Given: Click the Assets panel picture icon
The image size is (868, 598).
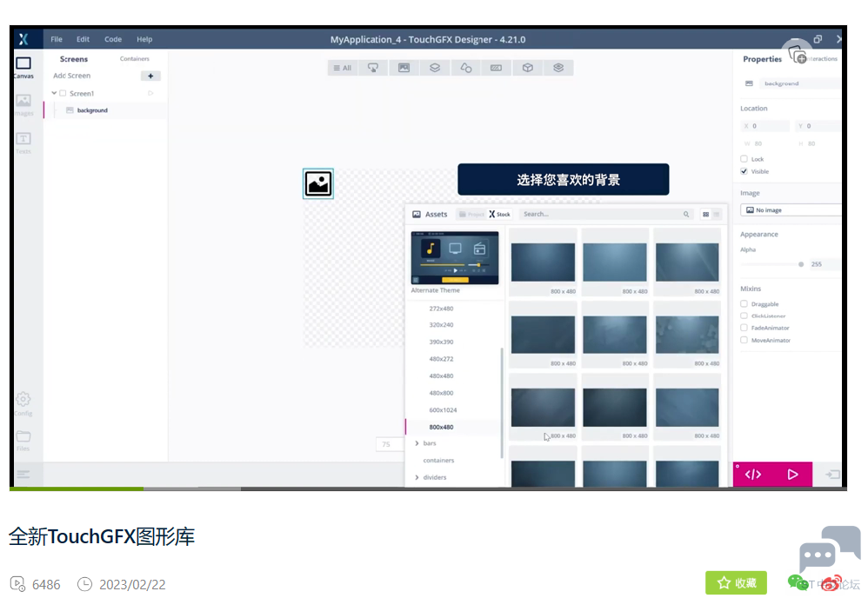Looking at the screenshot, I should click(417, 214).
